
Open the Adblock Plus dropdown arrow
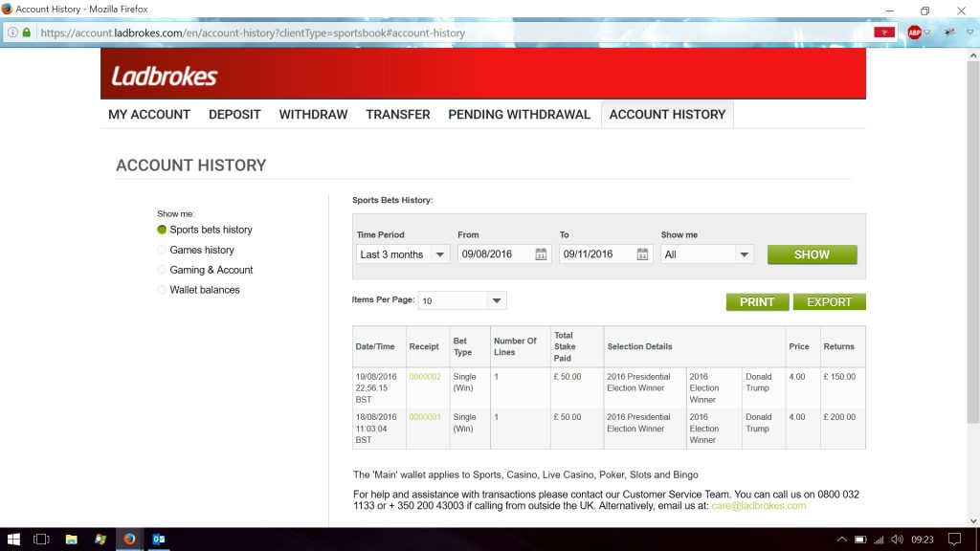click(926, 33)
